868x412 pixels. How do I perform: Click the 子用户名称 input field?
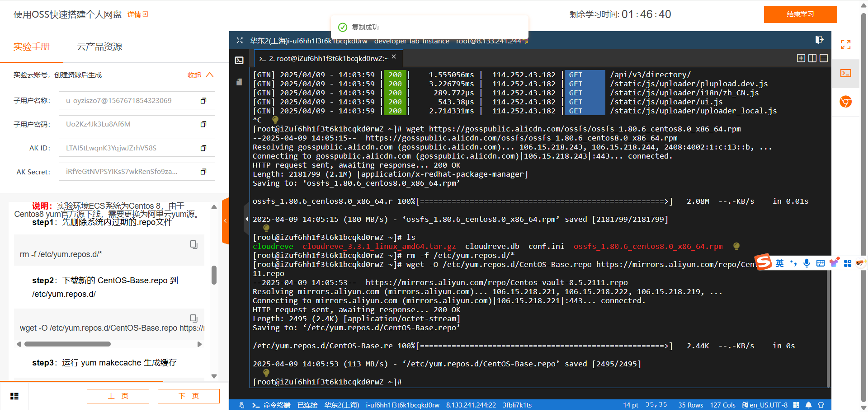pyautogui.click(x=137, y=101)
